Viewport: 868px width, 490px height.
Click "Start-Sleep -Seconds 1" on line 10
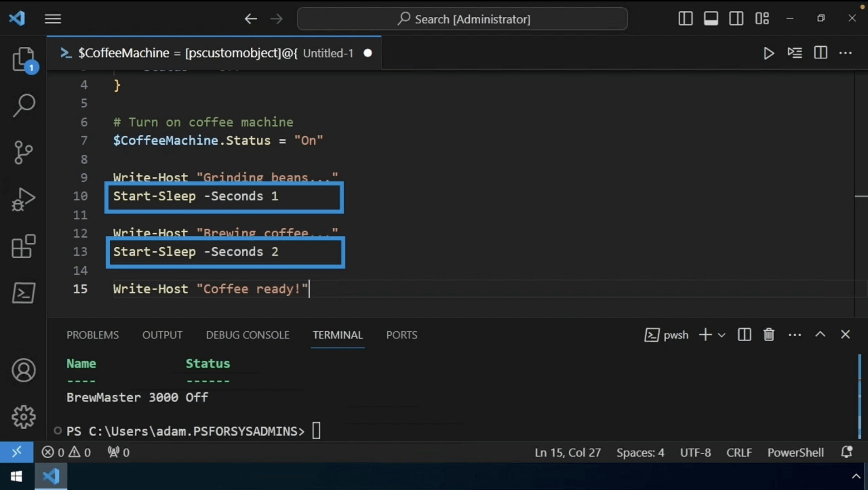(196, 196)
